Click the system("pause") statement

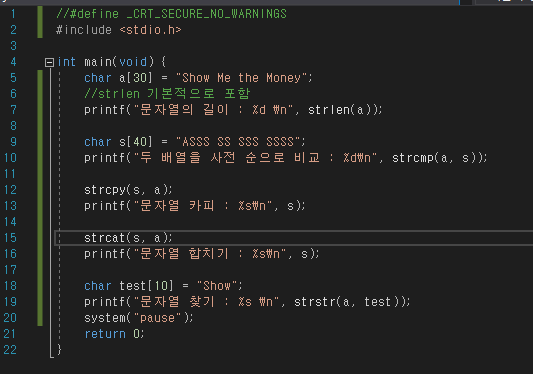[x=139, y=318]
